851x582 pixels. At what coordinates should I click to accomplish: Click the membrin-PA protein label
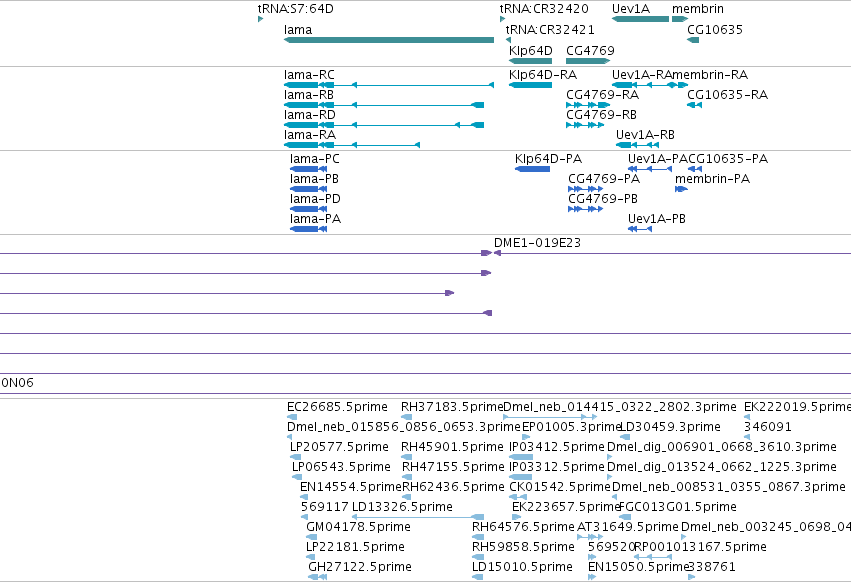(x=713, y=179)
